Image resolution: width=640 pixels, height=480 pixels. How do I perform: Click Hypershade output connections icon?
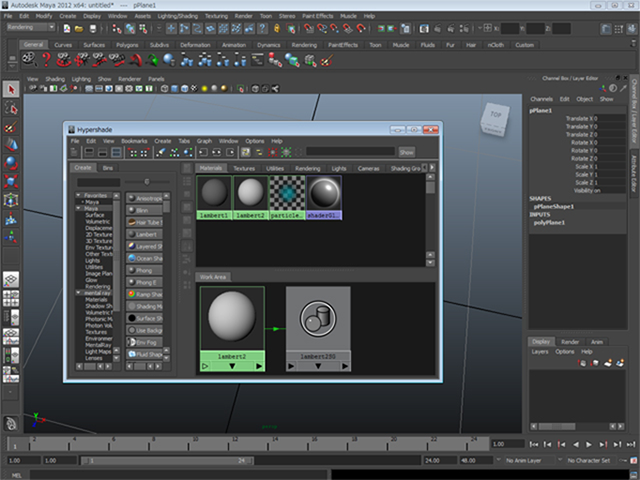(230, 152)
